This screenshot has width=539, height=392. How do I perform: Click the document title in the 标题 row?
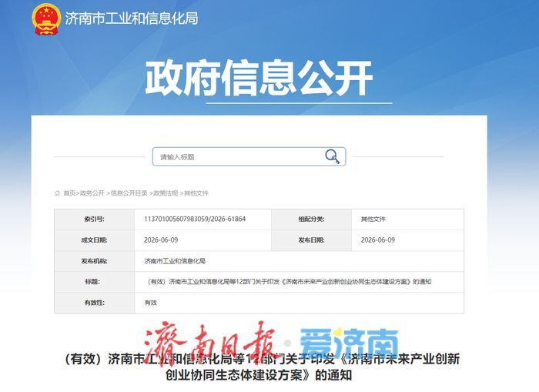point(289,282)
